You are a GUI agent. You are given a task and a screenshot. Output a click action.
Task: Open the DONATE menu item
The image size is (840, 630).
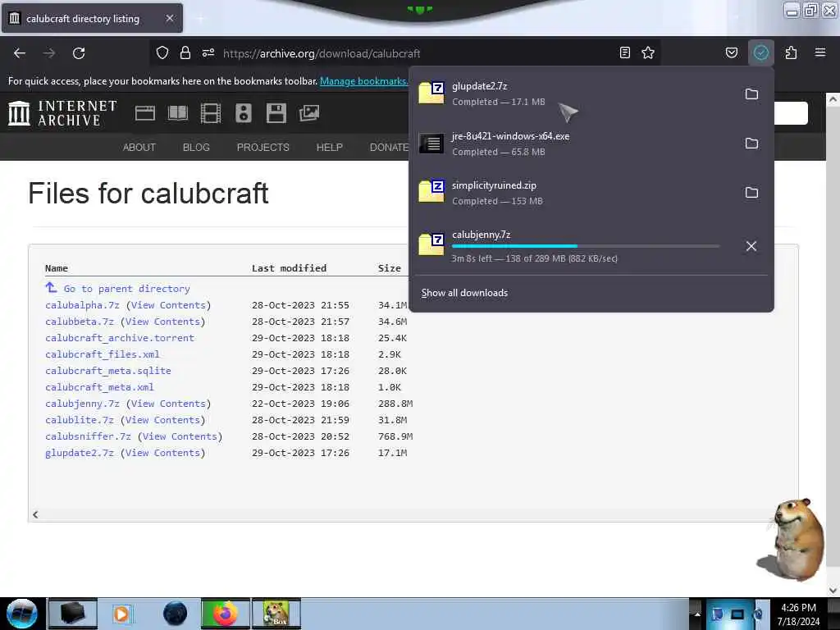pyautogui.click(x=390, y=148)
